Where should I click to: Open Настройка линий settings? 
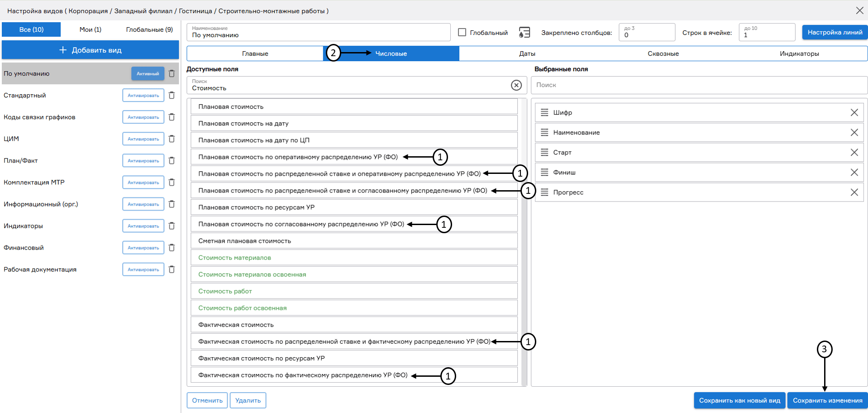(x=835, y=33)
